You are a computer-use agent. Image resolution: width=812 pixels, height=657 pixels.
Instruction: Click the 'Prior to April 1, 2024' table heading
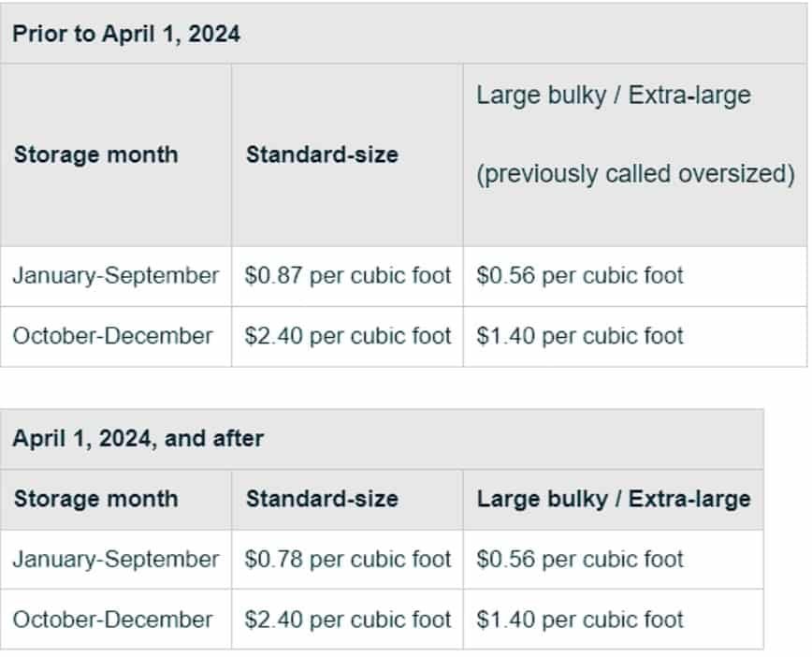tap(126, 35)
